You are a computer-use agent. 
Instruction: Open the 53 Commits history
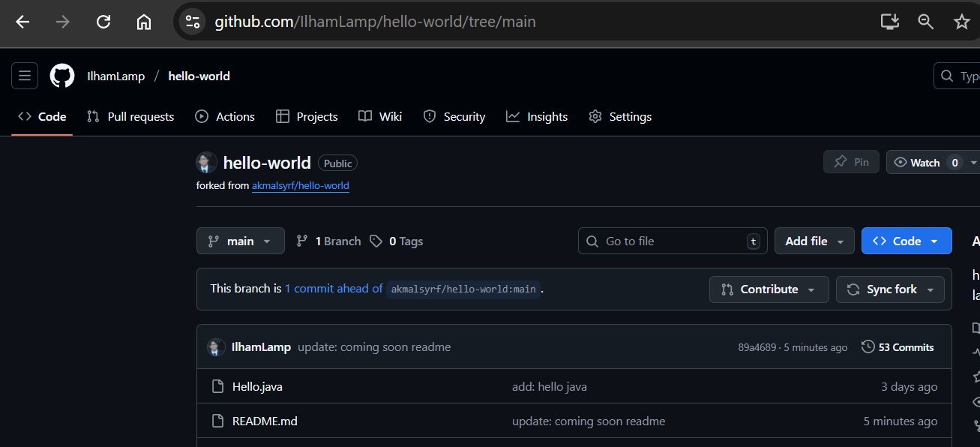click(x=898, y=347)
